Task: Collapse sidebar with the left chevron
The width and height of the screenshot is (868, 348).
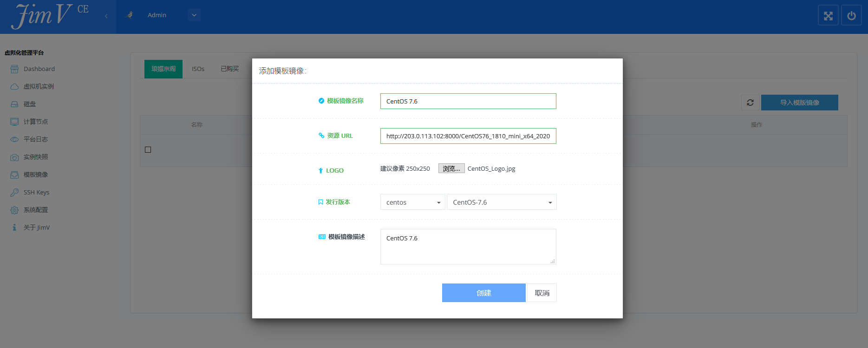Action: tap(106, 16)
